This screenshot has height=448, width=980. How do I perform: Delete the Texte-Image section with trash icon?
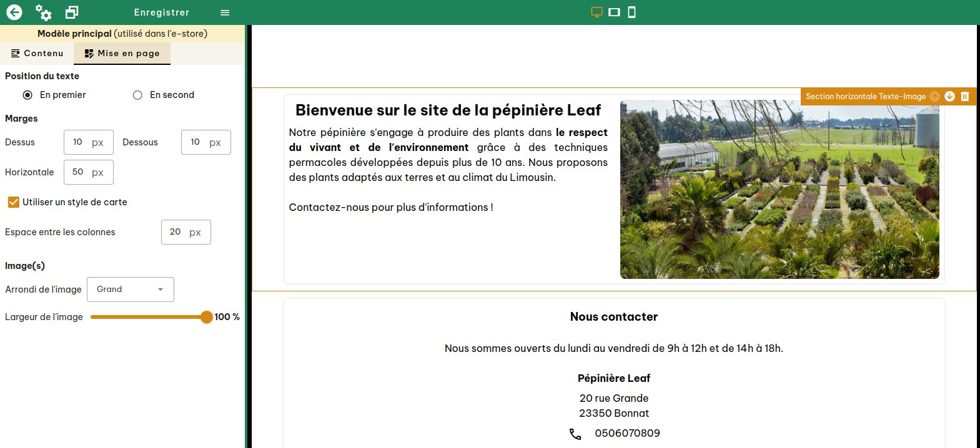[x=964, y=96]
